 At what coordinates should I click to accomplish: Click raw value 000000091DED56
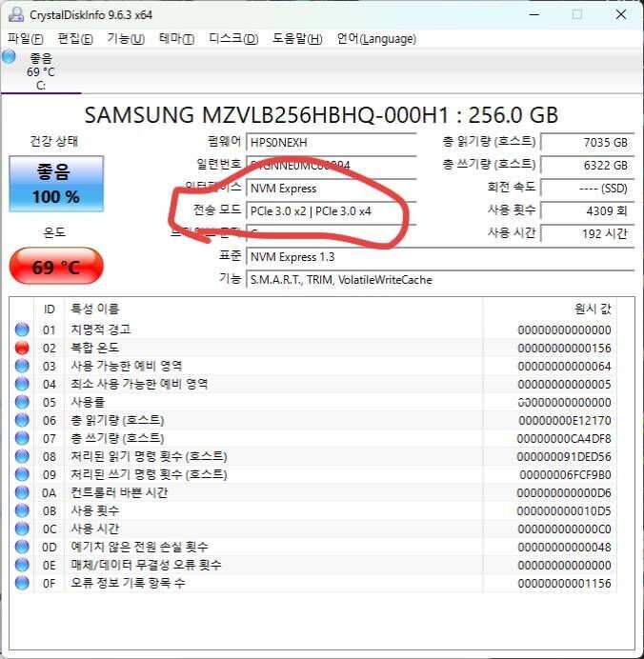(x=564, y=456)
